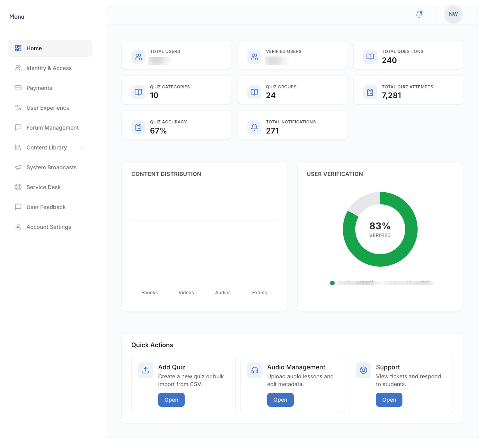Open Audio Management quick action
The image size is (485, 448).
(x=280, y=400)
